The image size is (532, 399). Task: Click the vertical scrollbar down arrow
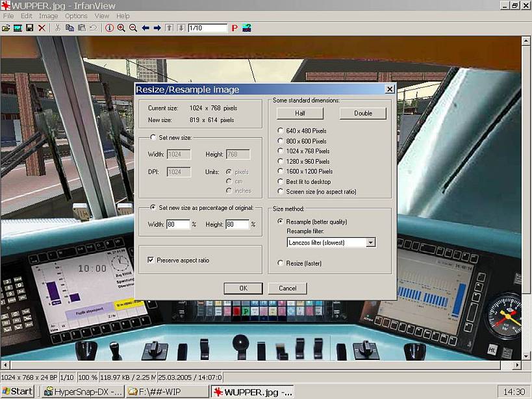[526, 356]
